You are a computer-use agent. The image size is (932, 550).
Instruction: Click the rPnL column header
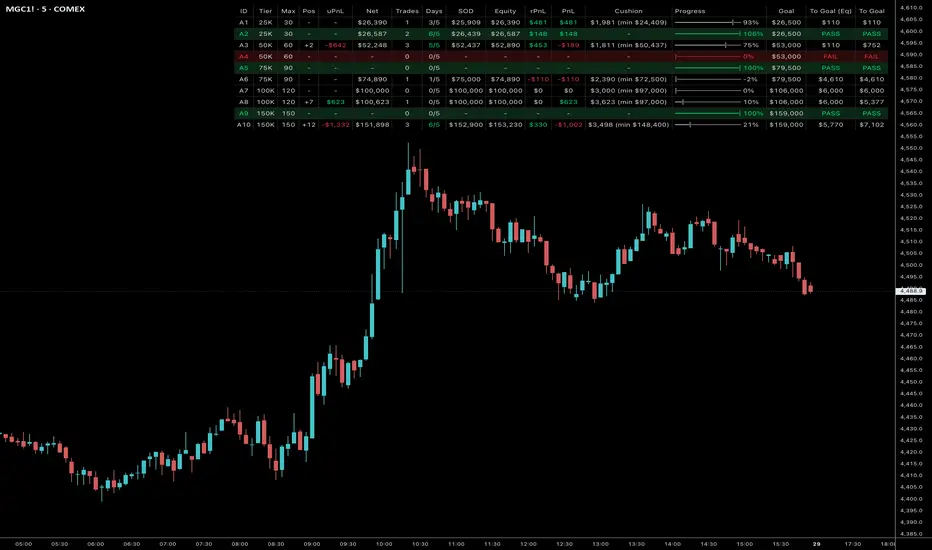(x=538, y=11)
